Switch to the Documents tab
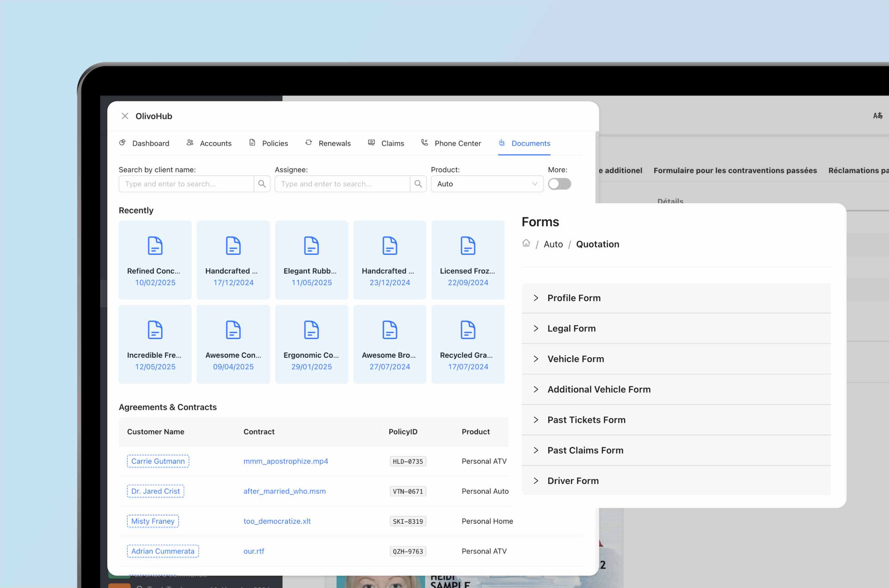 pos(531,143)
